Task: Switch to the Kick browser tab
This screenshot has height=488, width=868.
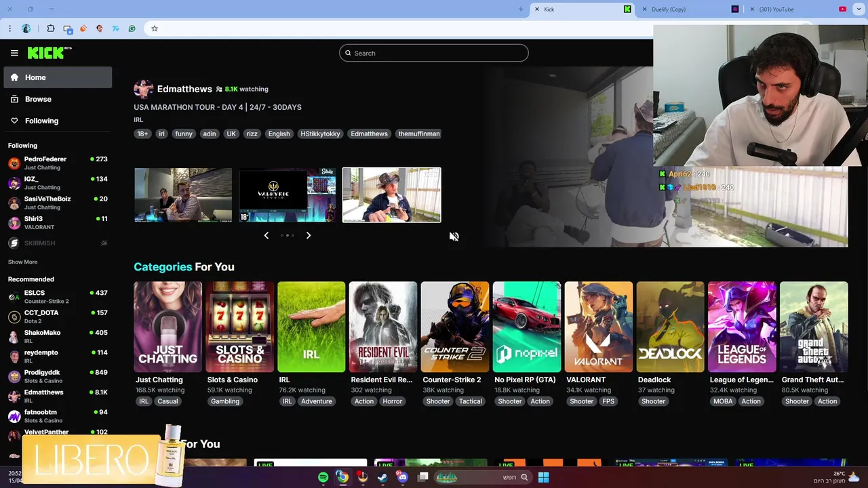Action: [583, 9]
